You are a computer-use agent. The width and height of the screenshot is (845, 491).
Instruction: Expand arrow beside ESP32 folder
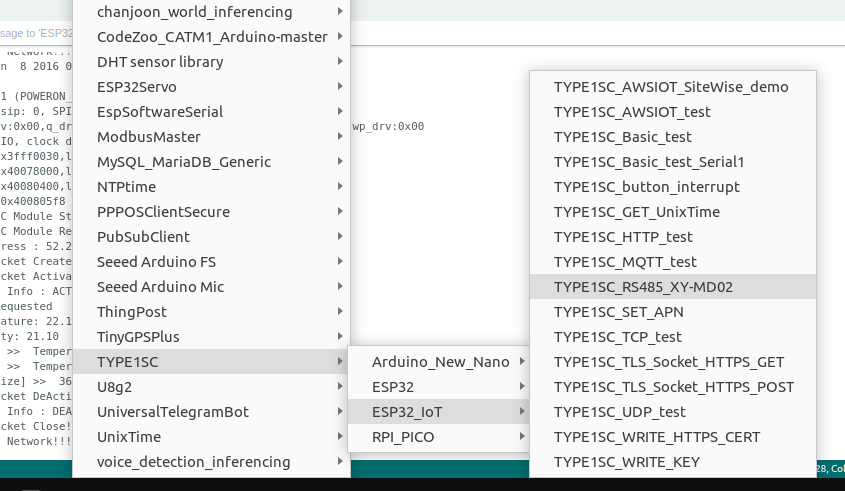pos(522,386)
